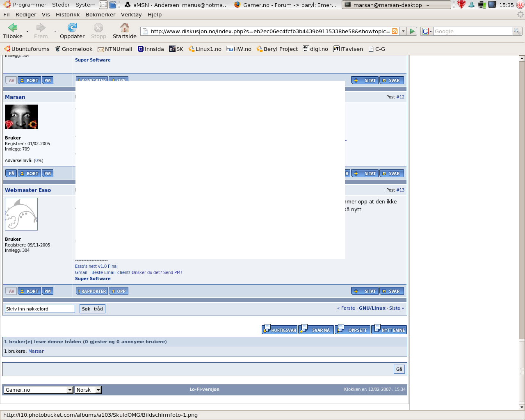Open the Programmer menu in the top panel
Viewport: 525px width, 420px height.
pyautogui.click(x=25, y=5)
